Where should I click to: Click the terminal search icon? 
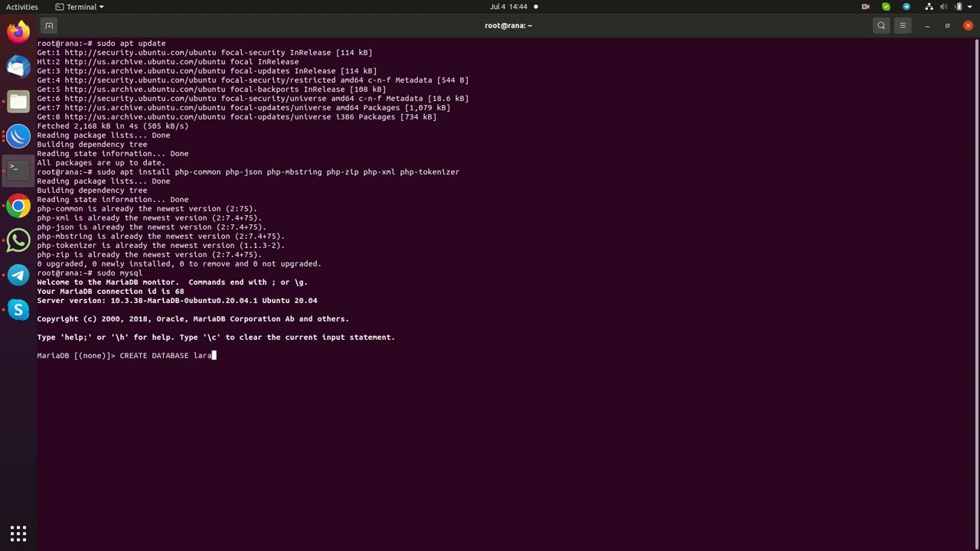coord(881,25)
